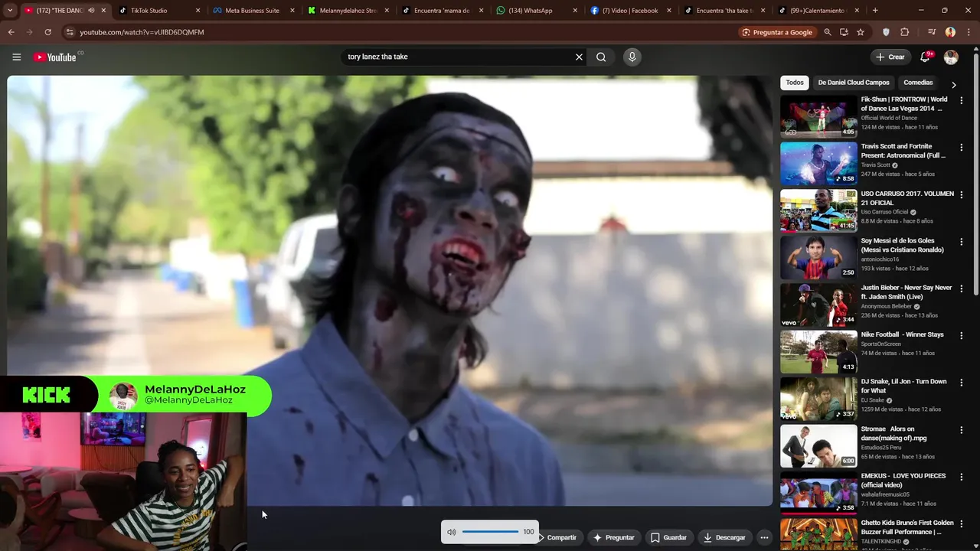This screenshot has width=980, height=551.
Task: Open the media control playlist icon
Action: 931,32
